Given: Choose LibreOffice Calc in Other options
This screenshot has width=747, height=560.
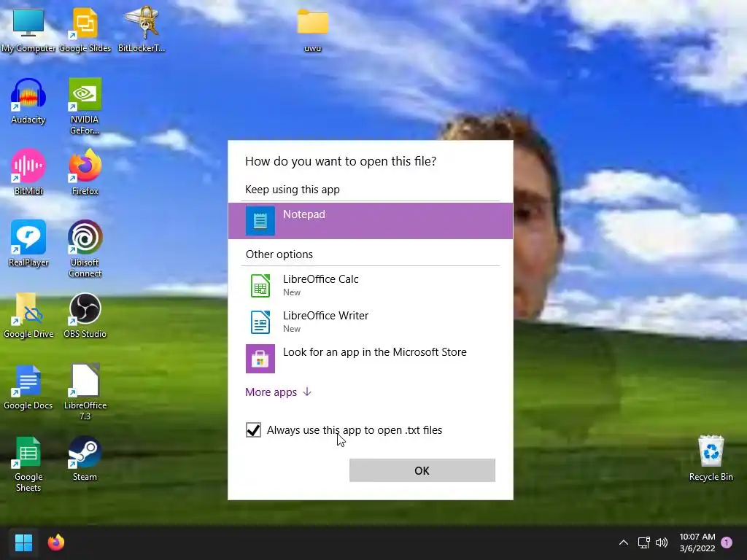Looking at the screenshot, I should click(x=370, y=285).
